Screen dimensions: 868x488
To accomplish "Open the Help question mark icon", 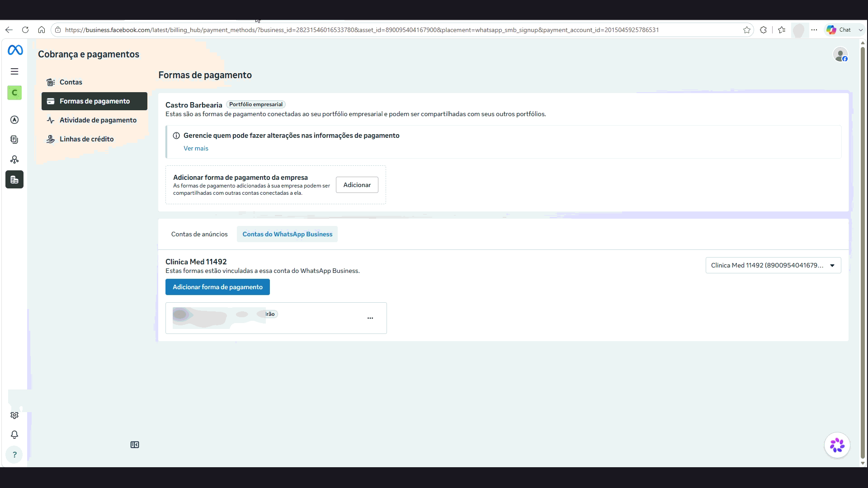I will [14, 455].
